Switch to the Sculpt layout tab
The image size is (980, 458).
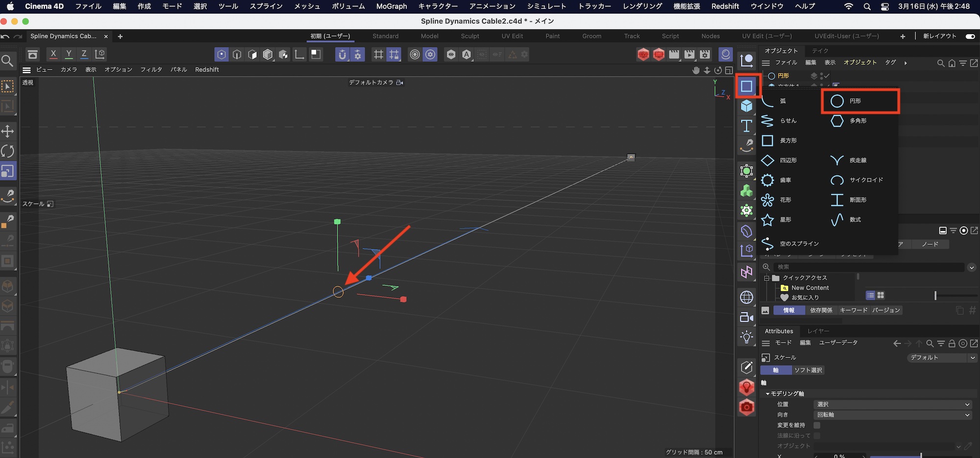tap(469, 36)
